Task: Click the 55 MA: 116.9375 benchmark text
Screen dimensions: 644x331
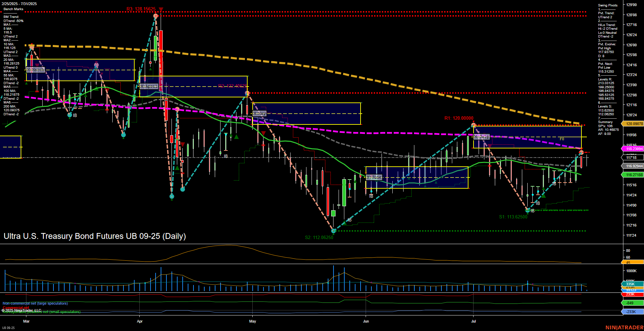Action: tap(11, 77)
